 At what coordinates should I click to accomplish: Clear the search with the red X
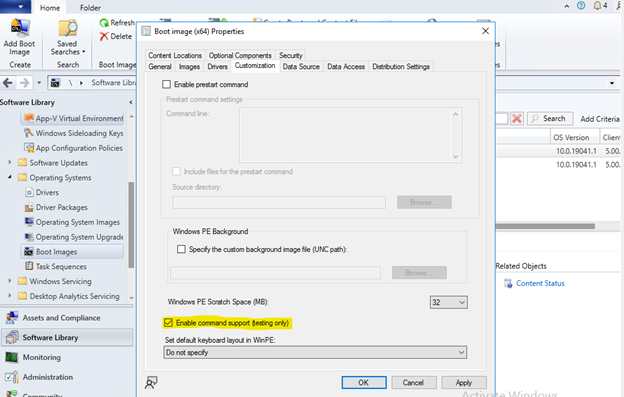click(517, 119)
